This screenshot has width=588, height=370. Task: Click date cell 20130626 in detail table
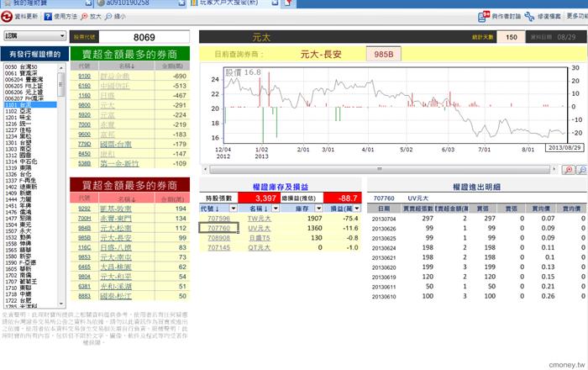pos(384,229)
